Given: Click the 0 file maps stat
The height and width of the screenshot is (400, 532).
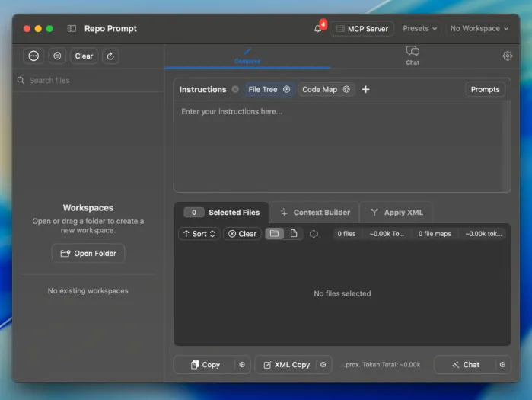Looking at the screenshot, I should [x=435, y=234].
